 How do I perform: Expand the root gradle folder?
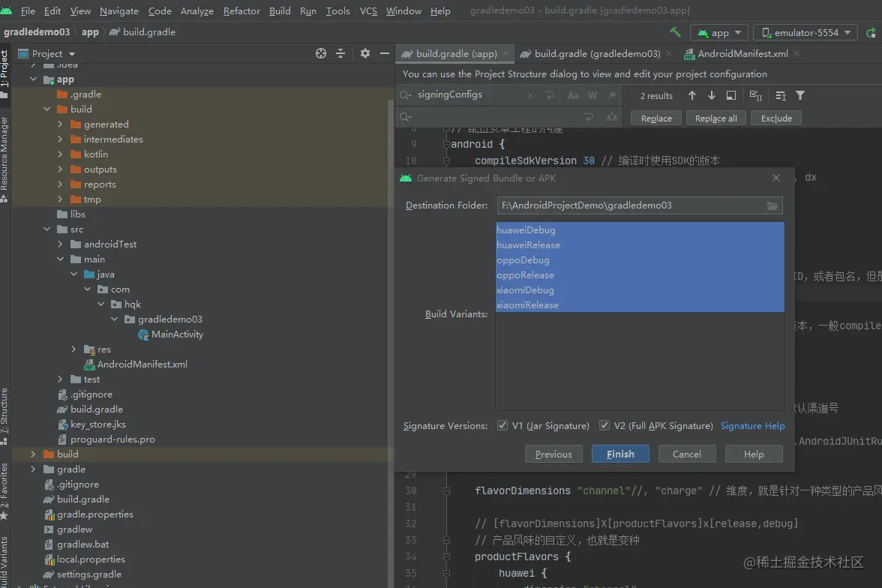[x=33, y=469]
